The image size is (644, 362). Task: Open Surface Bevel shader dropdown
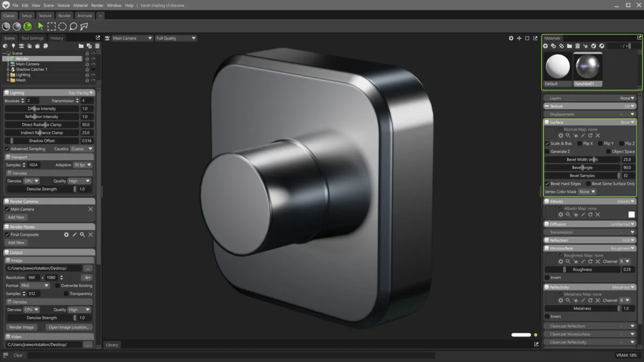(627, 122)
